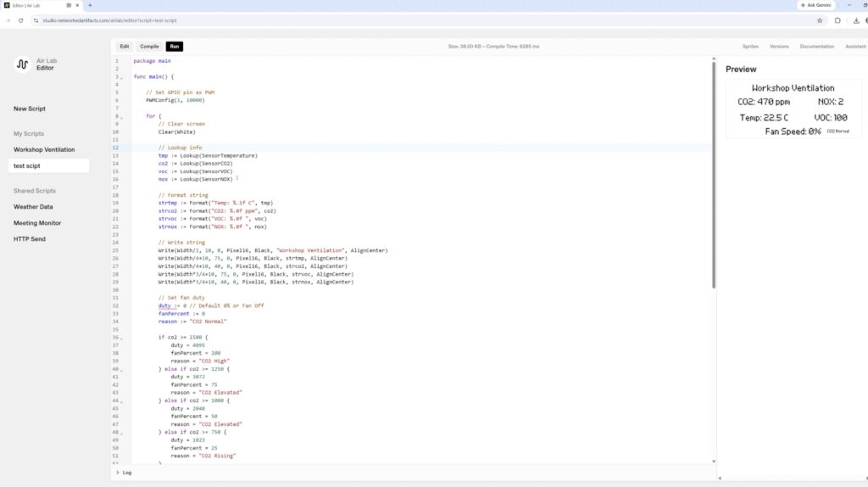The width and height of the screenshot is (868, 487).
Task: Select the test scipt entry
Action: 48,165
